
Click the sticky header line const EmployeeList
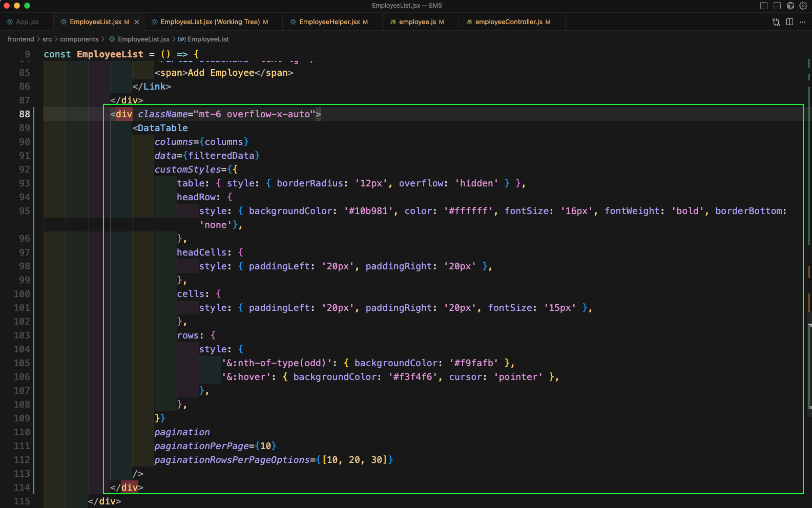click(121, 54)
